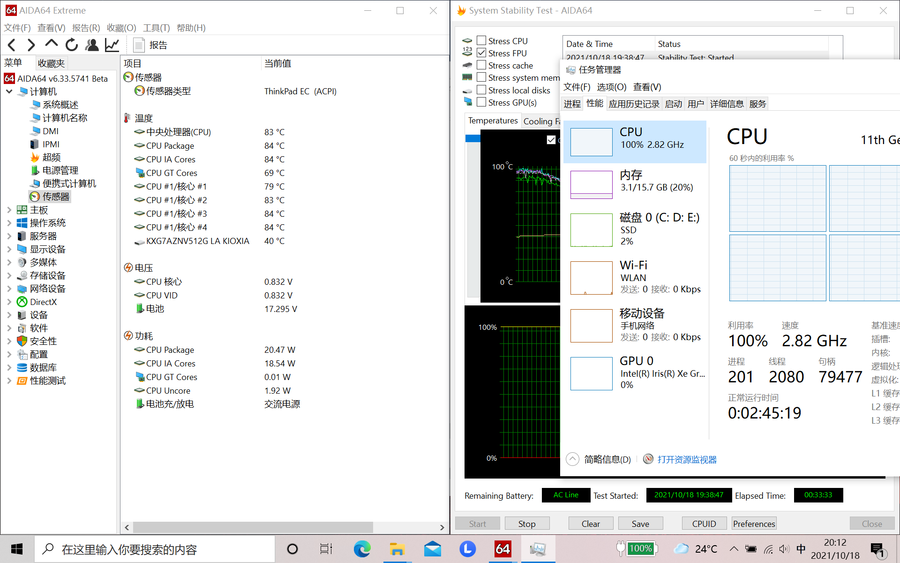Select 电源管理 in the tree
The width and height of the screenshot is (900, 563).
[60, 170]
